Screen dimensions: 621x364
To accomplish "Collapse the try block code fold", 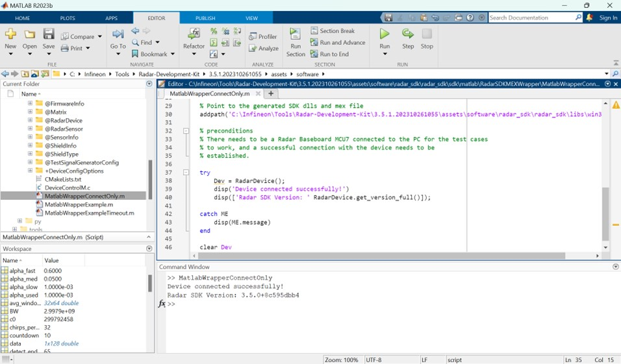I will coord(187,173).
